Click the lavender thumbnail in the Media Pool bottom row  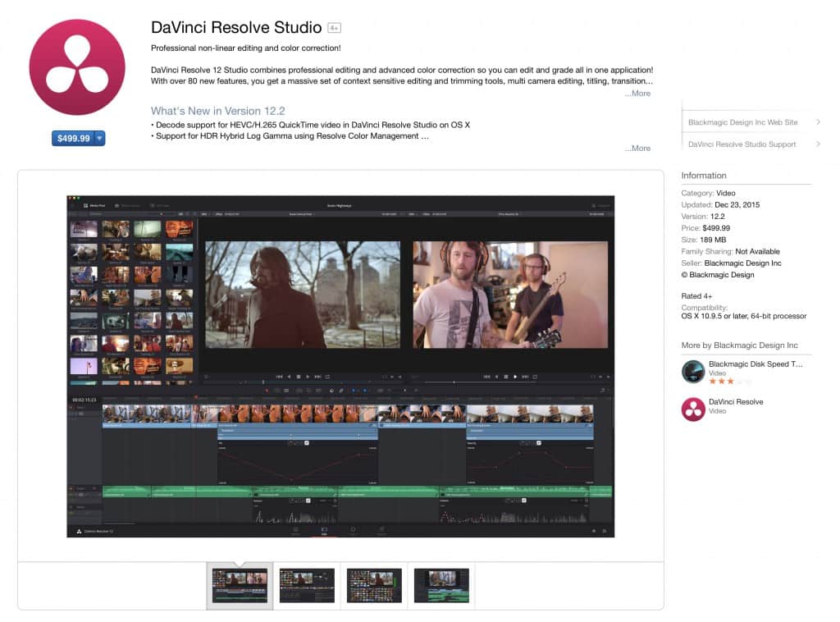[x=84, y=366]
